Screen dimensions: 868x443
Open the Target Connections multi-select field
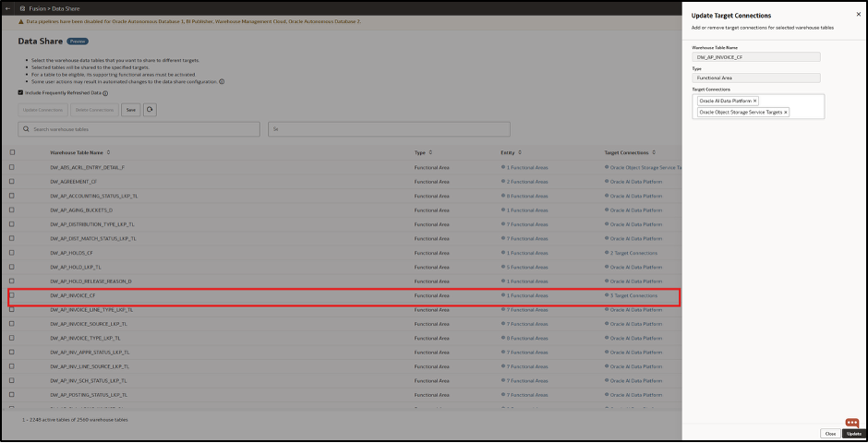point(758,106)
